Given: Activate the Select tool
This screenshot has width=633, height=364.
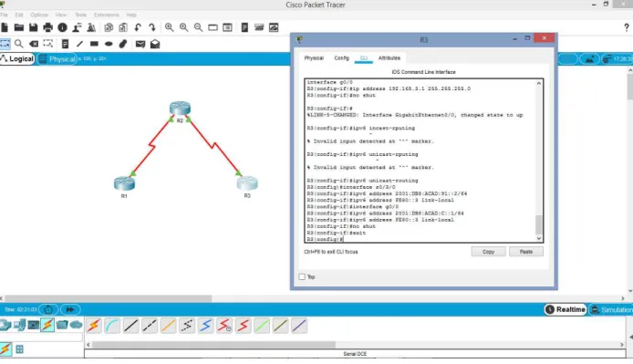Looking at the screenshot, I should tap(5, 44).
